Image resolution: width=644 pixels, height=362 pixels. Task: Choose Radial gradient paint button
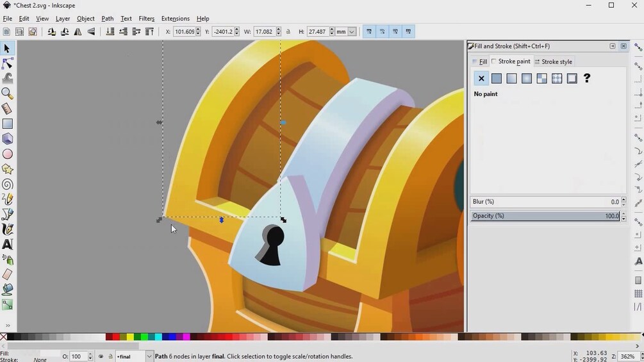pos(527,78)
